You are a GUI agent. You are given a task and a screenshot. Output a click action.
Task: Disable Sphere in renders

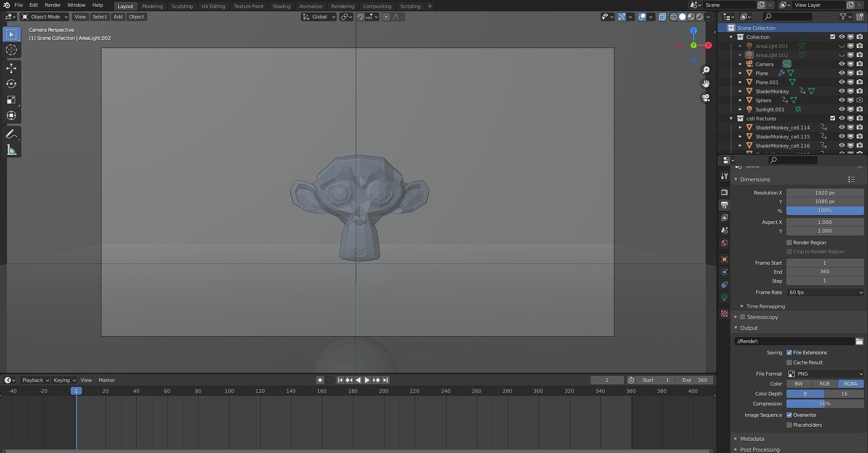pyautogui.click(x=859, y=100)
